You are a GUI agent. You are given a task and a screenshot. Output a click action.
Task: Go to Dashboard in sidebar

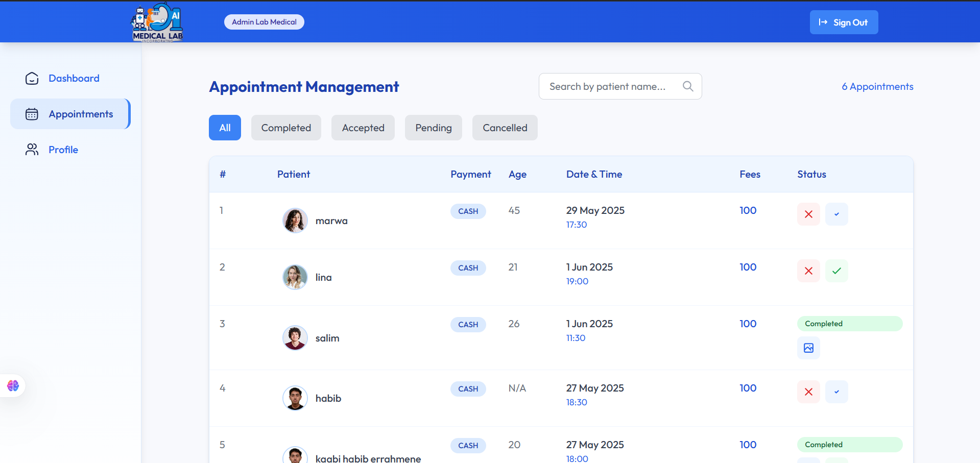pyautogui.click(x=74, y=78)
